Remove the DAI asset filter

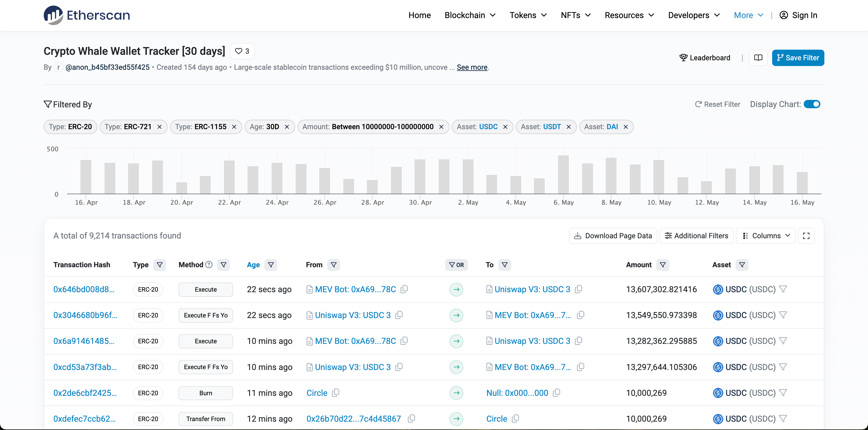click(626, 127)
